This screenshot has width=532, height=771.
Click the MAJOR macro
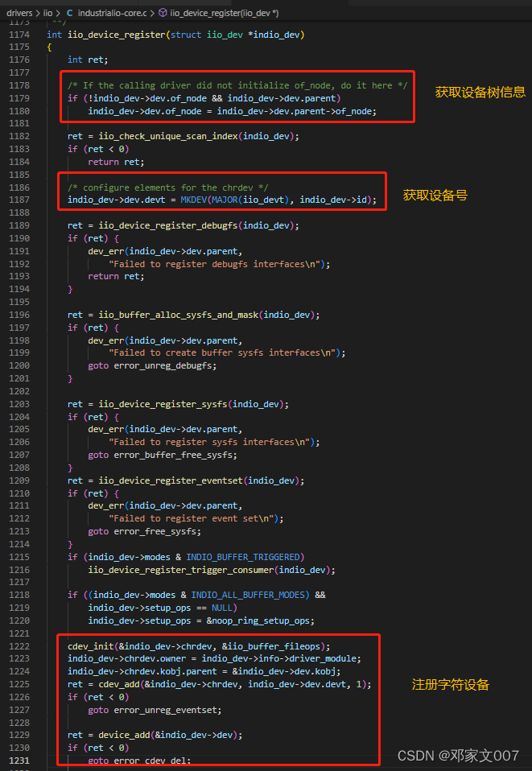tap(225, 200)
